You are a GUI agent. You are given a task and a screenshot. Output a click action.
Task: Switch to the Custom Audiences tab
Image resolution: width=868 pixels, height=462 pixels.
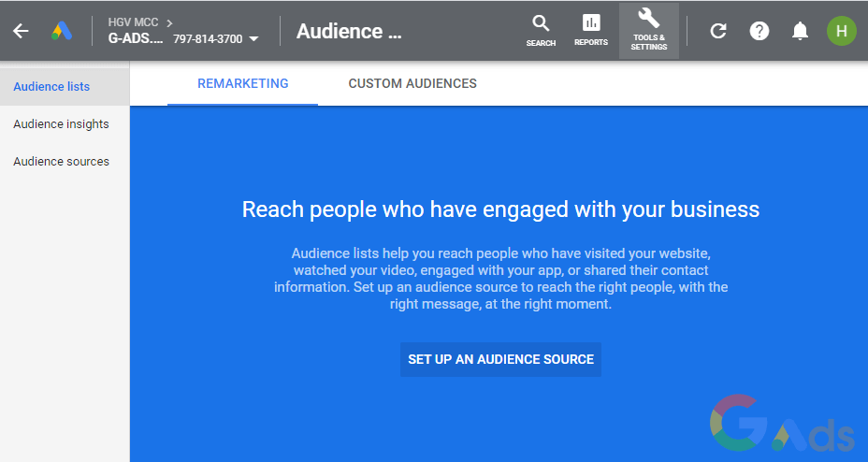[x=412, y=84]
